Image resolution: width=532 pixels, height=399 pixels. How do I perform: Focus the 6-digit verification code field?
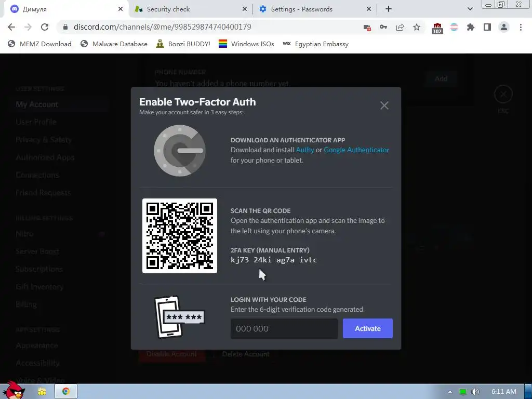(284, 328)
